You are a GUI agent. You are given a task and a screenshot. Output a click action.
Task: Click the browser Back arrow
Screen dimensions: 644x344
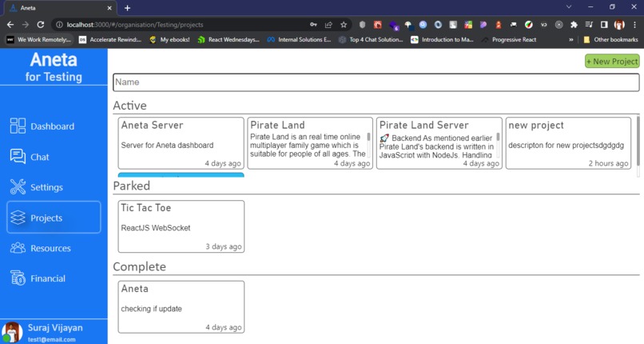10,25
